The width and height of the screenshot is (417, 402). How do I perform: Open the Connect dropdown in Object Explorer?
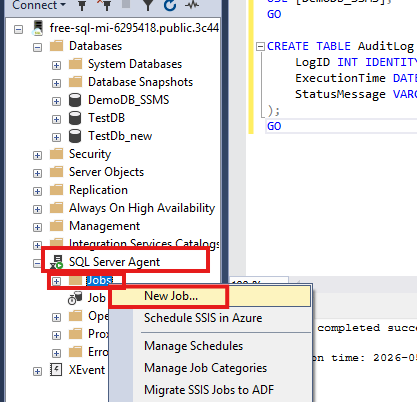point(38,5)
